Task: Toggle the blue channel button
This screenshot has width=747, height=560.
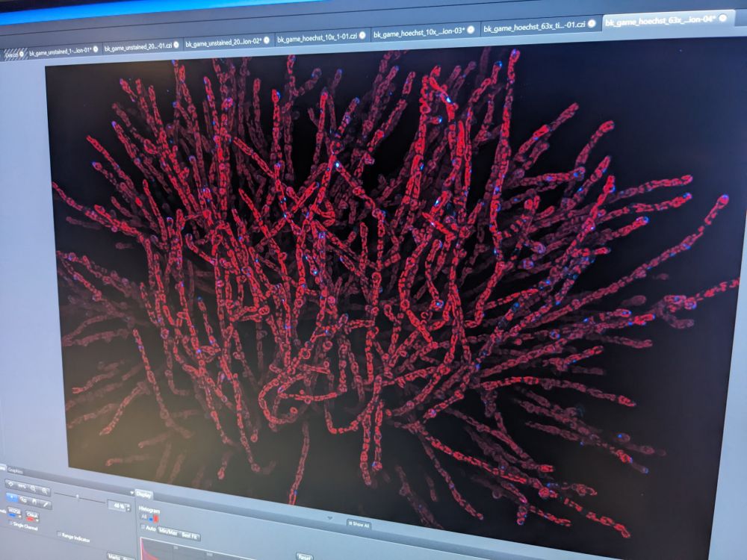Action: coord(14,513)
